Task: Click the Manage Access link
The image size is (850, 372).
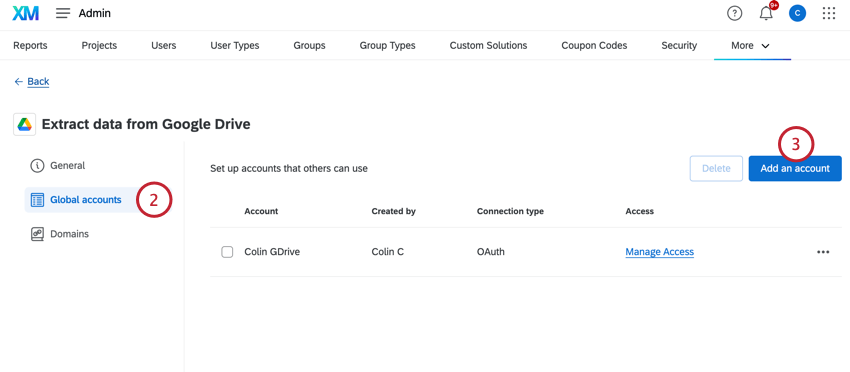Action: (660, 252)
